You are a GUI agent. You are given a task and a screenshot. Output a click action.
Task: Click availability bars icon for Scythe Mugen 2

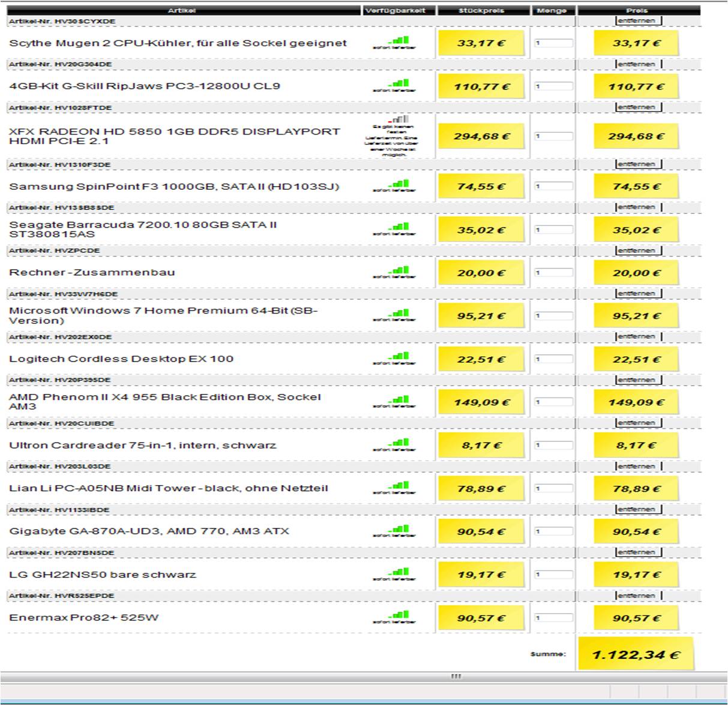(x=399, y=40)
